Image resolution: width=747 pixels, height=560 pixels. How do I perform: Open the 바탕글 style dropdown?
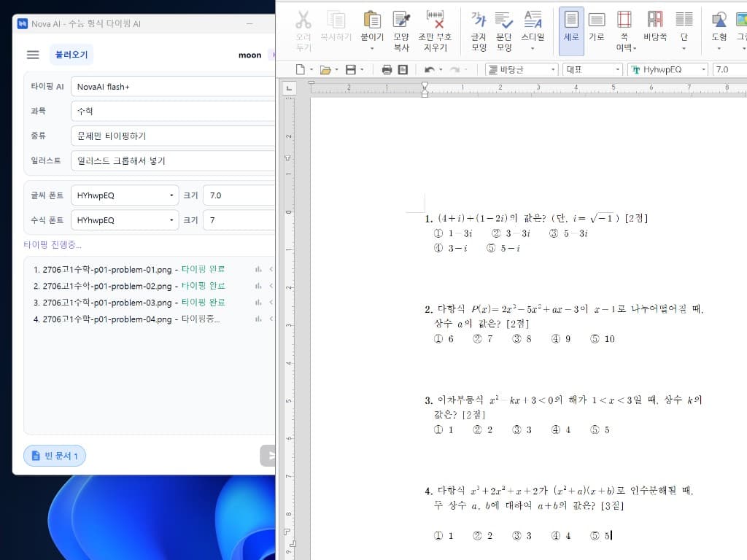click(x=521, y=69)
